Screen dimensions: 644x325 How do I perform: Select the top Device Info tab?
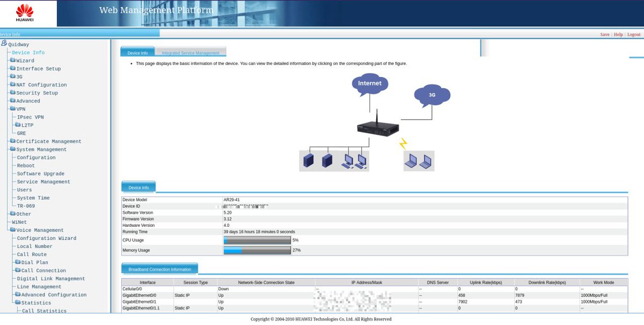(137, 52)
